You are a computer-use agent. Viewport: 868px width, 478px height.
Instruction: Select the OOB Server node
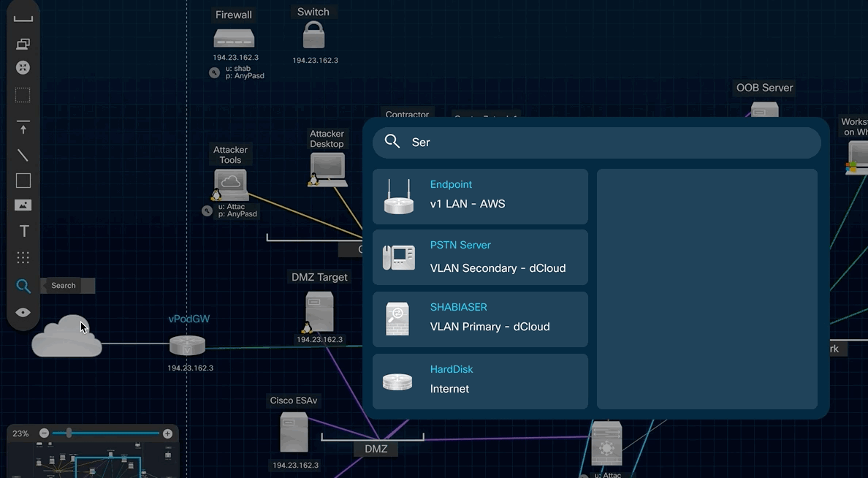pos(764,109)
